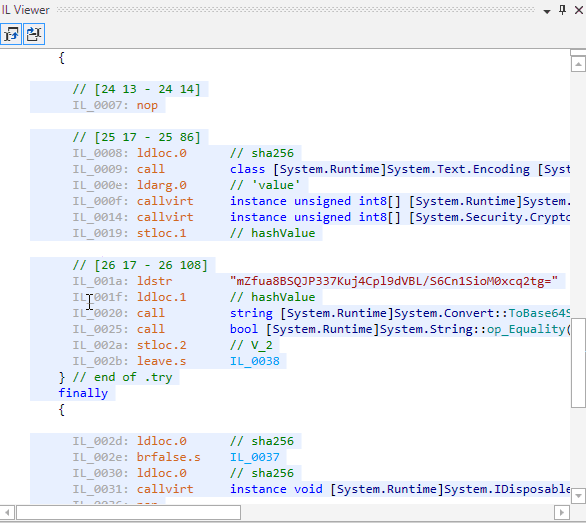Pin the IL Viewer panel with the pushpin icon
The height and width of the screenshot is (523, 586).
coord(562,10)
